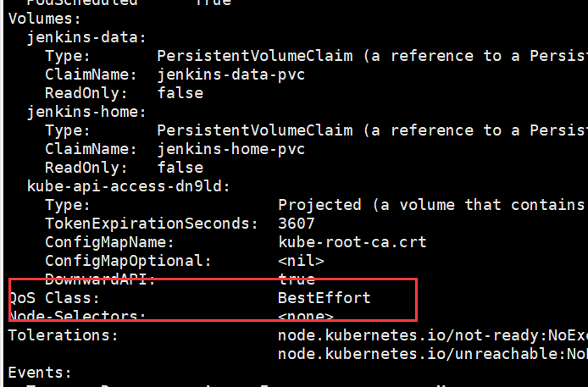Select the 3607 token expiration value
588x387 pixels.
tap(297, 224)
